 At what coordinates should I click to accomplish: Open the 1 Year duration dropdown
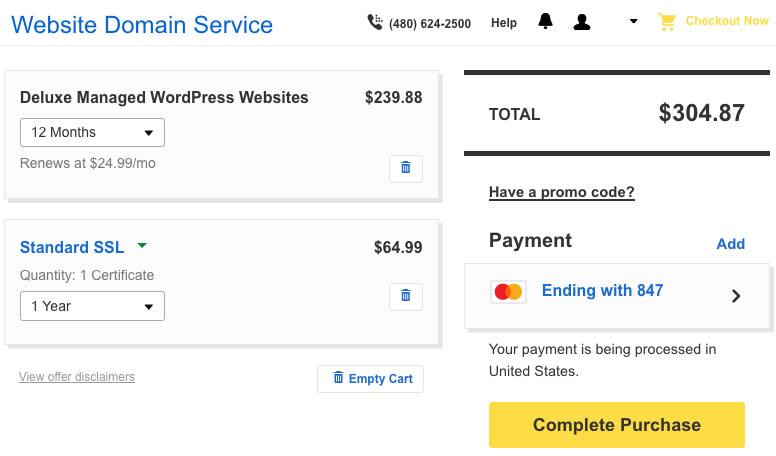92,306
